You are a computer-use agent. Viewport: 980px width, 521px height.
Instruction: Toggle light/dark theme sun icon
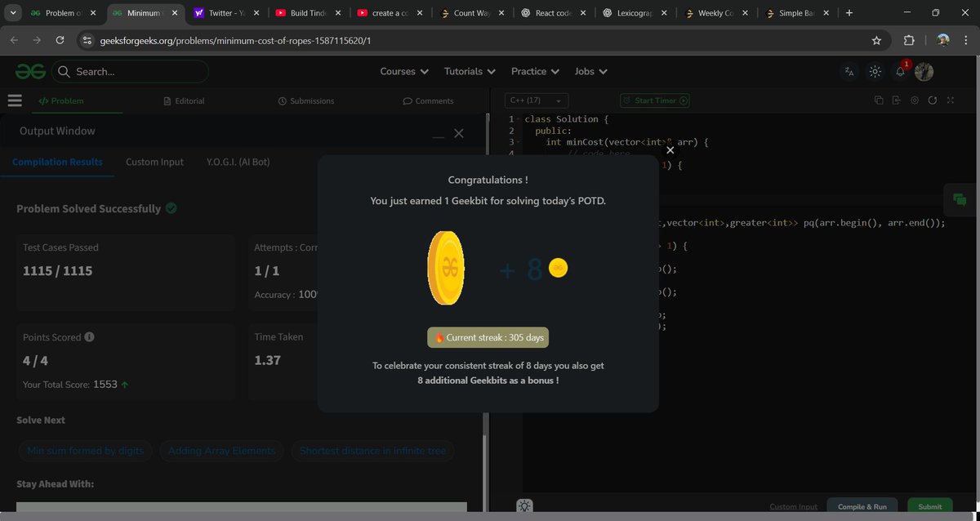tap(875, 72)
